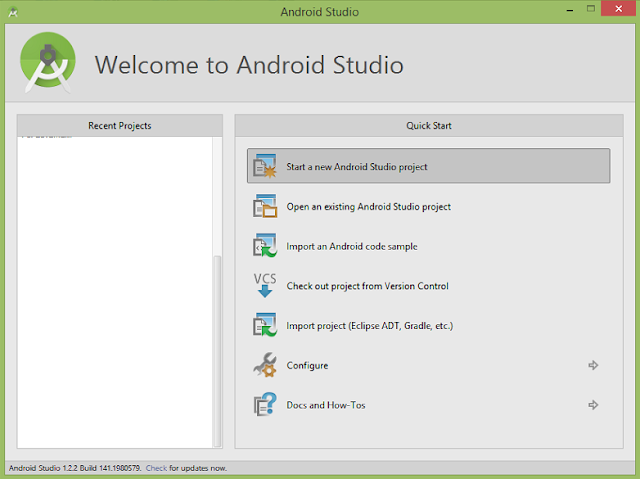Expand Docs and How-Tos using its arrow

coord(593,405)
